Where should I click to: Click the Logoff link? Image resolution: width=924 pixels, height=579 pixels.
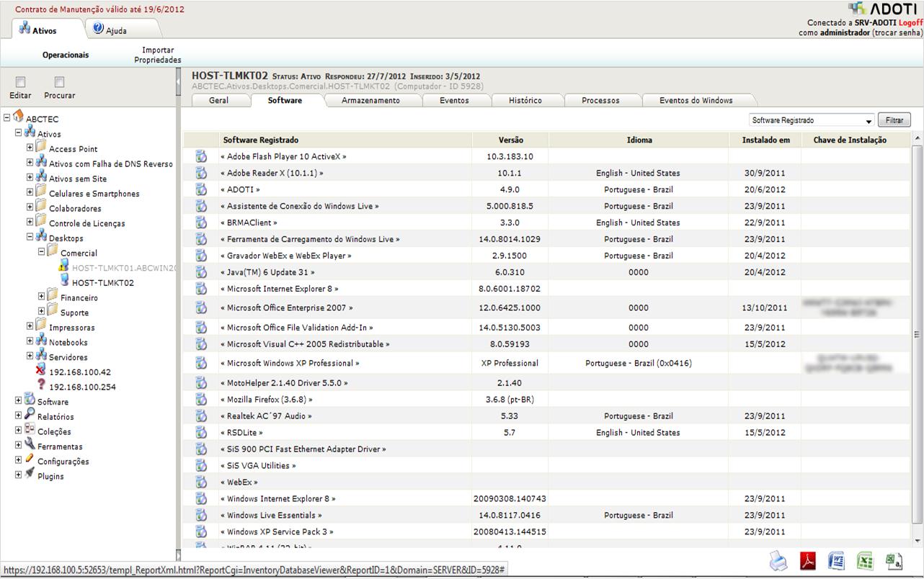910,23
